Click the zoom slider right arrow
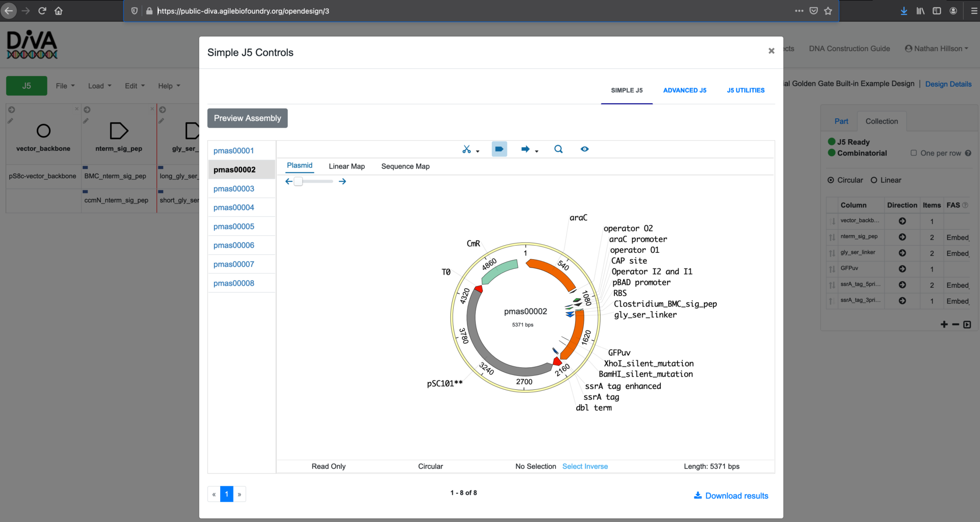 (x=343, y=182)
